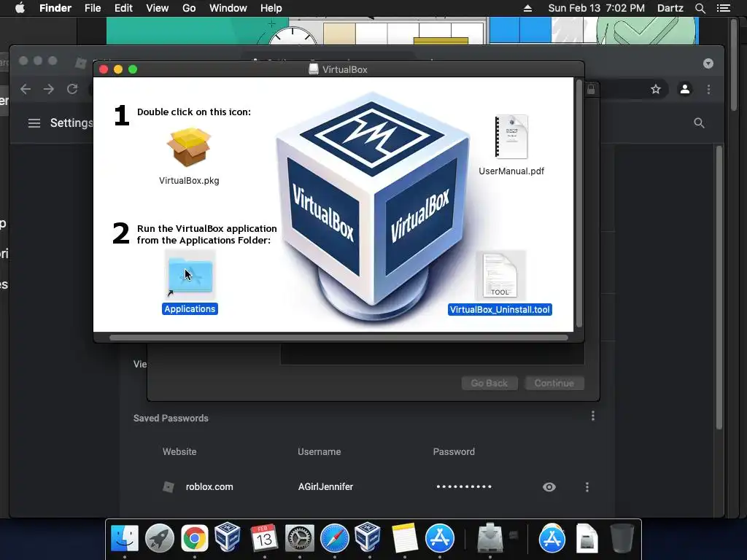
Task: Click the Username column header
Action: [320, 451]
